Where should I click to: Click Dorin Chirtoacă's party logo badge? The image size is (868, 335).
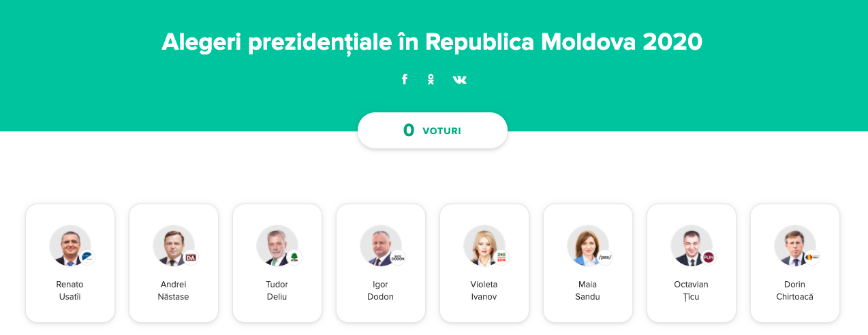click(812, 257)
